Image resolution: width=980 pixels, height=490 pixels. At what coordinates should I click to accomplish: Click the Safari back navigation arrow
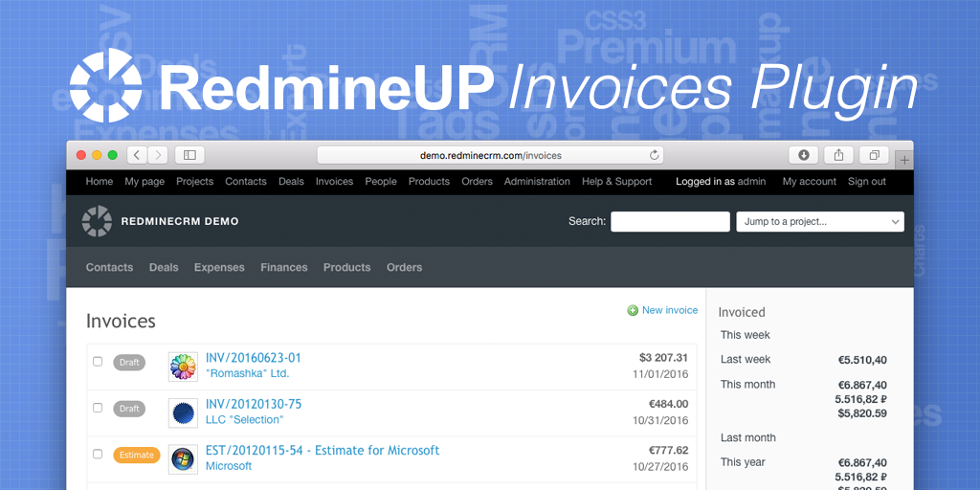pyautogui.click(x=137, y=155)
